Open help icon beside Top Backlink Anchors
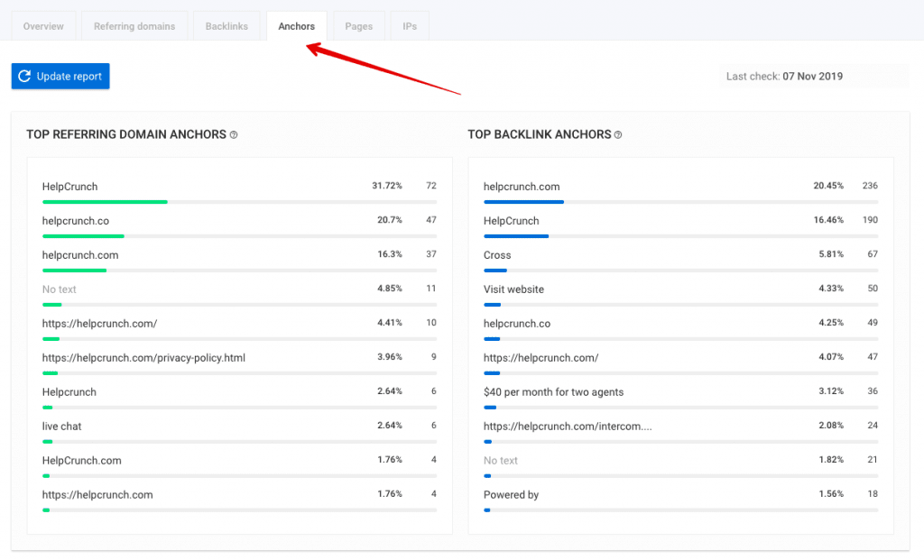This screenshot has height=560, width=924. (x=618, y=135)
